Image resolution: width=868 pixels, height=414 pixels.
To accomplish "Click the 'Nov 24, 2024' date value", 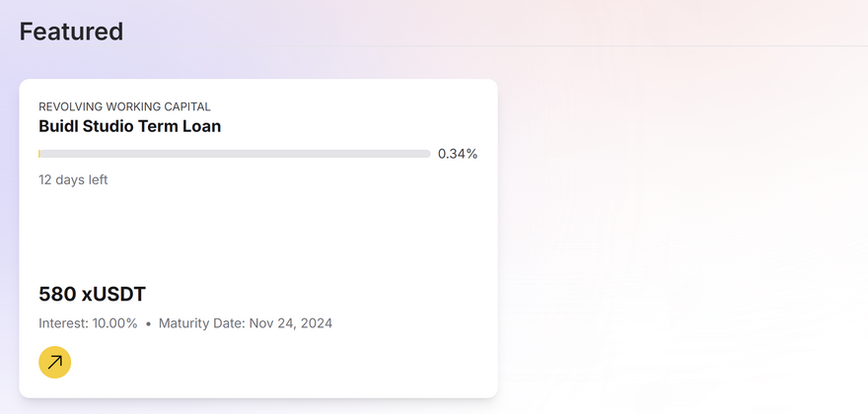I will pyautogui.click(x=290, y=323).
